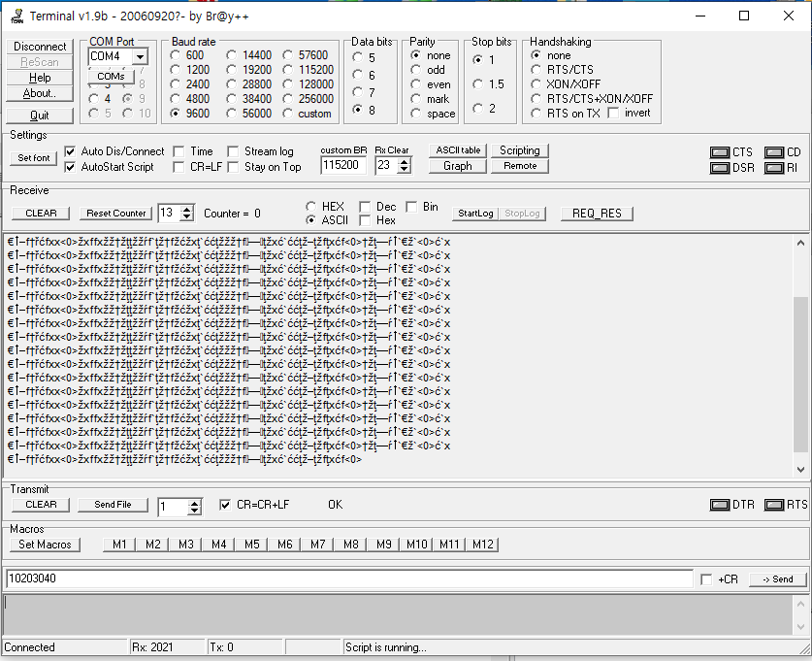Toggle the DTR indicator
Image resolution: width=812 pixels, height=661 pixels.
pos(719,505)
